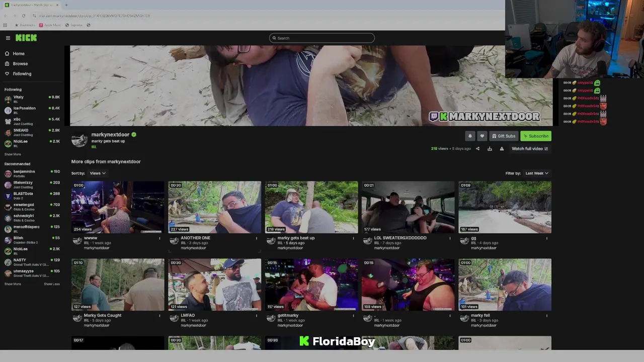Open options menu for gg clip

[x=547, y=238]
